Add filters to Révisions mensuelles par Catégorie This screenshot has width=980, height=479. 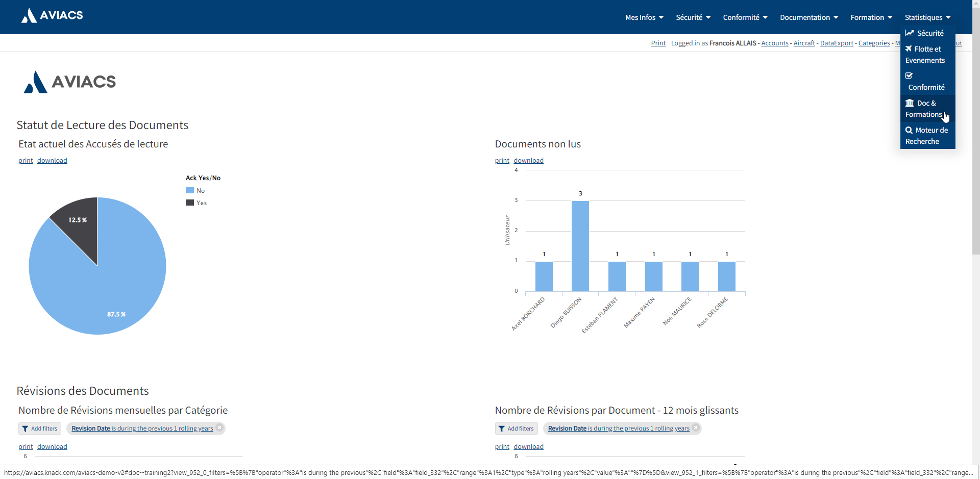[40, 428]
